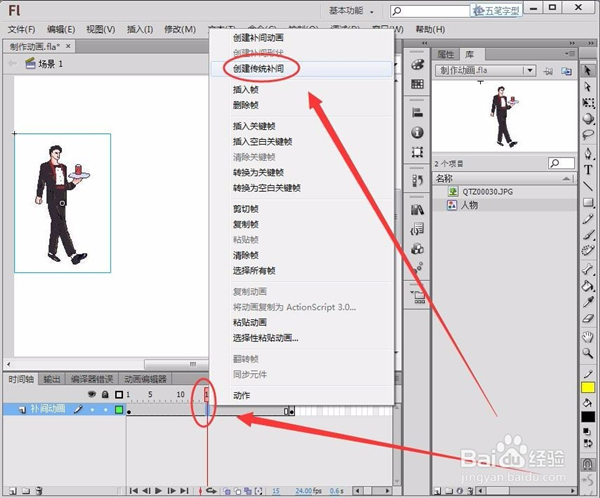Select the Subselection (white arrow) tool
600x498 pixels.
[588, 87]
